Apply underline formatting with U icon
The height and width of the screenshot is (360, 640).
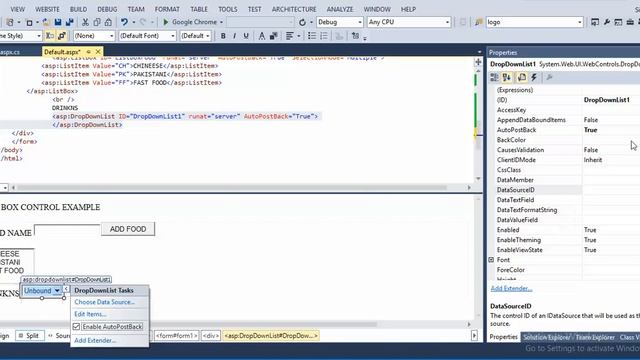pyautogui.click(x=246, y=36)
